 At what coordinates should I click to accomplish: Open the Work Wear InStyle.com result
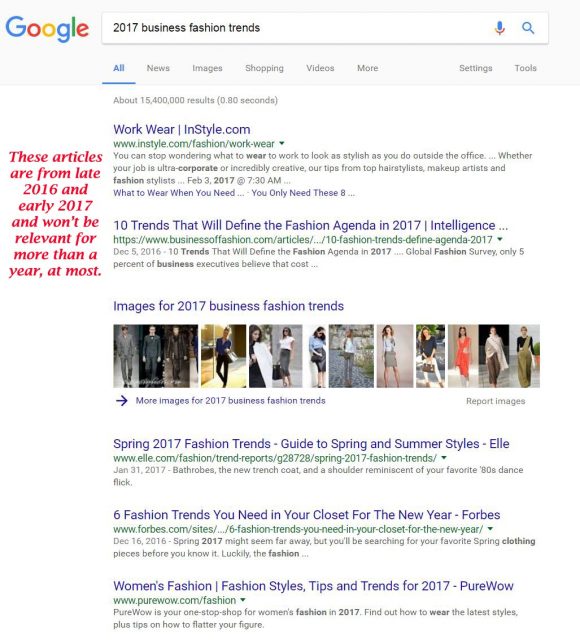click(x=182, y=129)
